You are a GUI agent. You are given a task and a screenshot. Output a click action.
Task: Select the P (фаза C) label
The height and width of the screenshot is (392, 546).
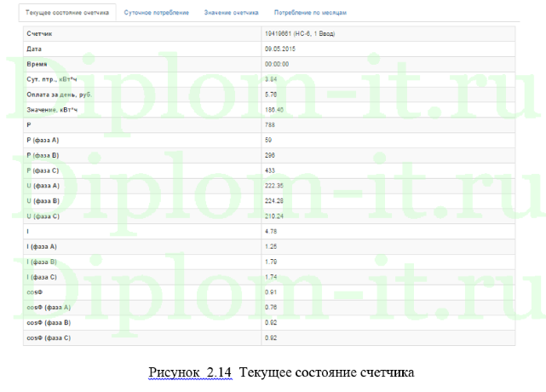coord(43,170)
